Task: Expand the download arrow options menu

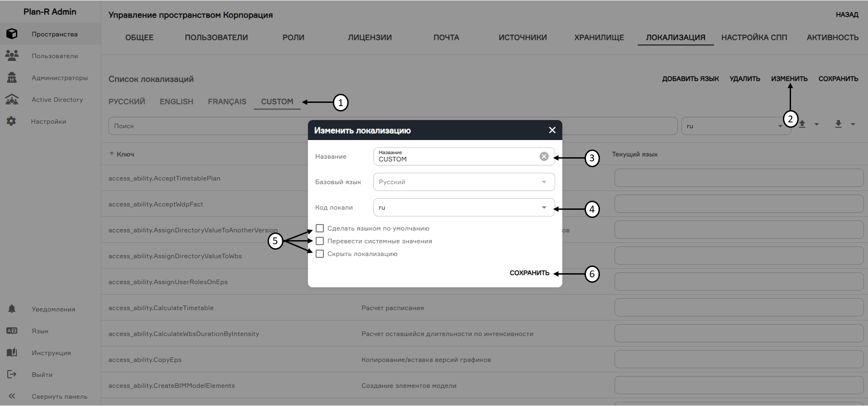Action: [853, 125]
